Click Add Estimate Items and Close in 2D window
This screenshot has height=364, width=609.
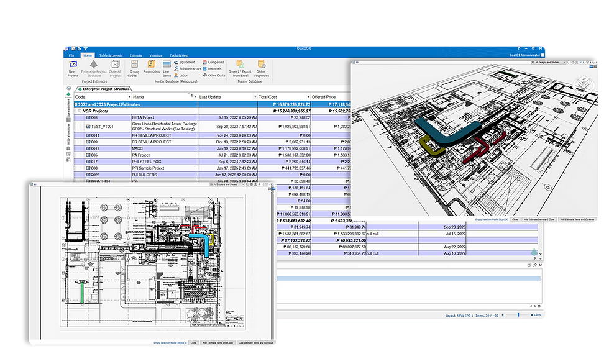pyautogui.click(x=217, y=343)
